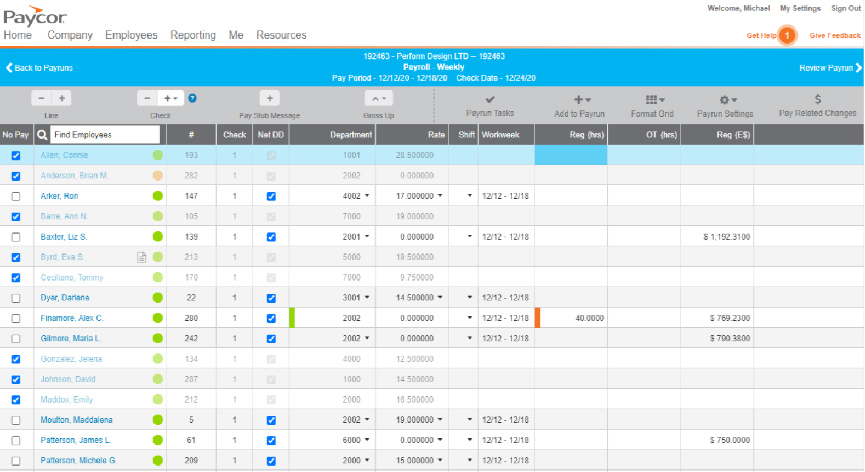Uncheck No Pay for Allen, Connie

[x=15, y=155]
